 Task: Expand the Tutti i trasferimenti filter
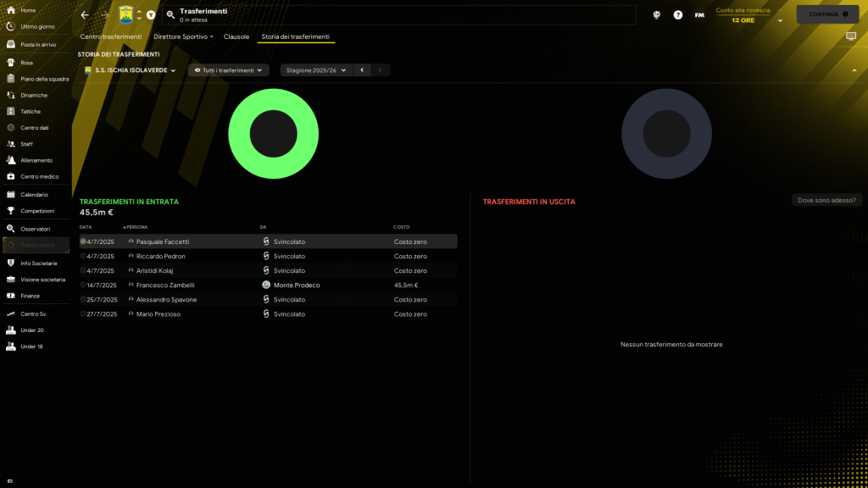click(228, 70)
